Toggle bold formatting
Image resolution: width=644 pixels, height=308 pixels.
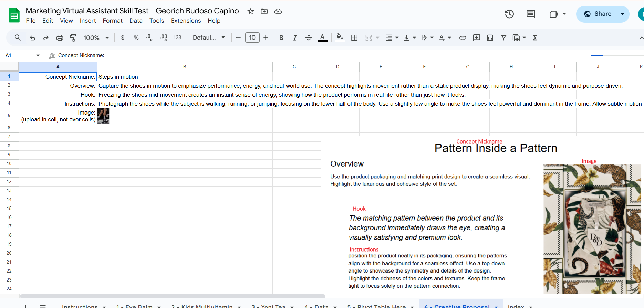pos(281,38)
